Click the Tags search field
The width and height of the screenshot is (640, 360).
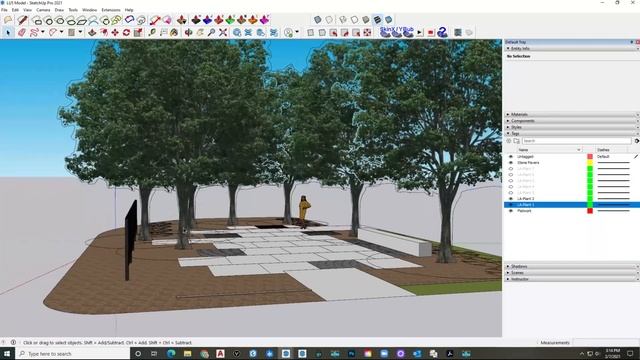click(576, 141)
